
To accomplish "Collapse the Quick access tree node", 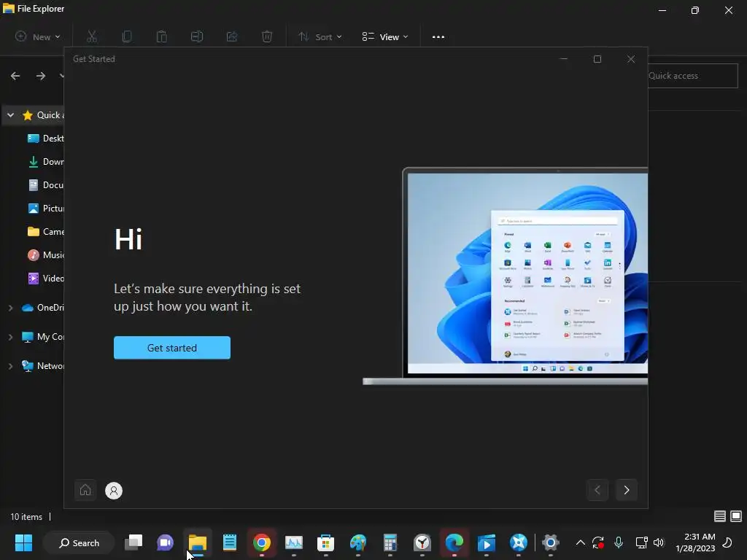I will pos(10,114).
